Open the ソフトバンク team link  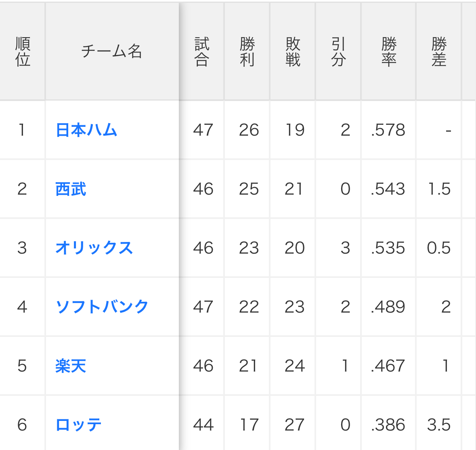[102, 307]
